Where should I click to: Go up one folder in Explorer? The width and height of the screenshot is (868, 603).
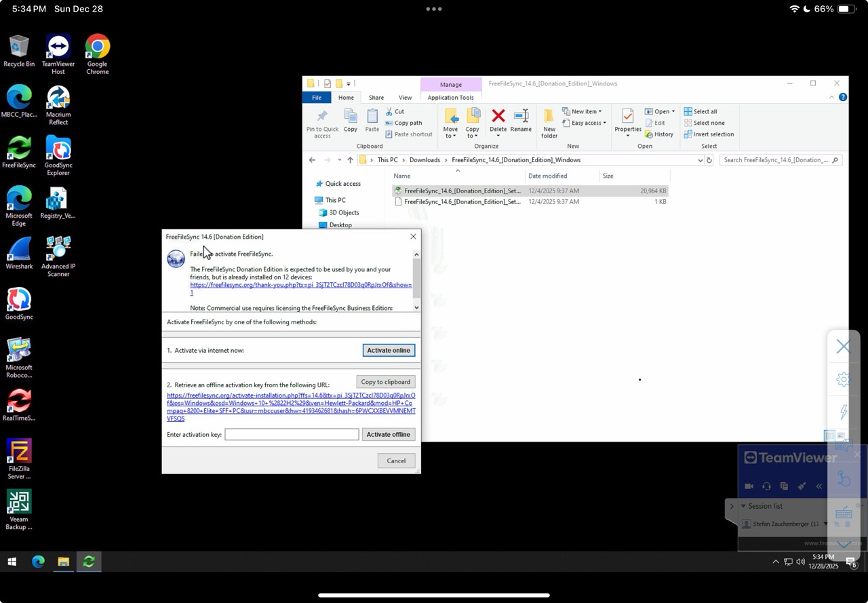[350, 160]
